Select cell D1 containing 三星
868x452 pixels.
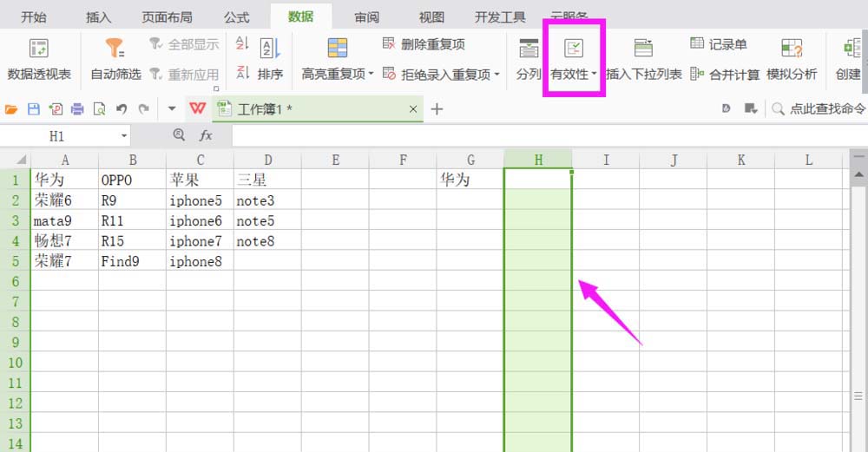[x=267, y=180]
